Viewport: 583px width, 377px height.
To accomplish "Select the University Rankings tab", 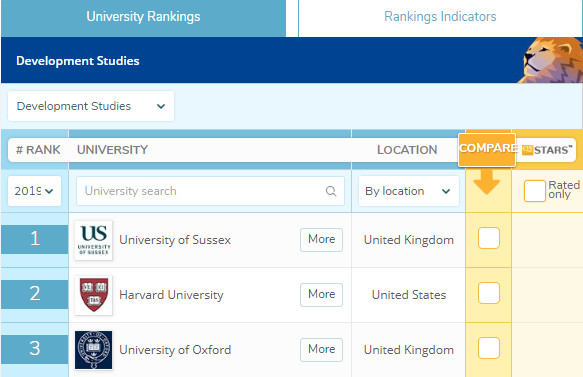I will (143, 17).
